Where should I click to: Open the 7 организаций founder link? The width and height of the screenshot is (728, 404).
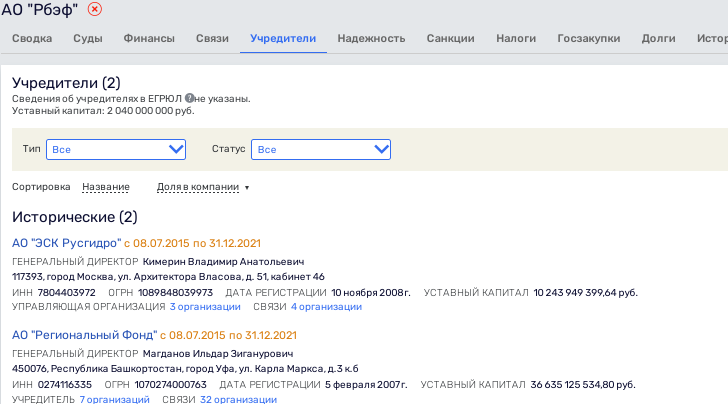pos(115,399)
